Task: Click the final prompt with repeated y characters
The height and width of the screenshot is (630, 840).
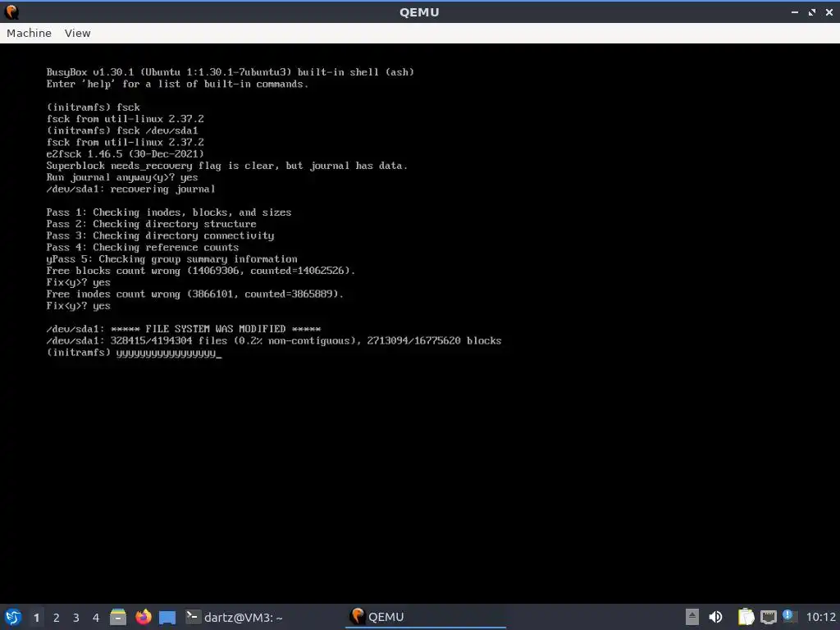Action: (x=134, y=353)
